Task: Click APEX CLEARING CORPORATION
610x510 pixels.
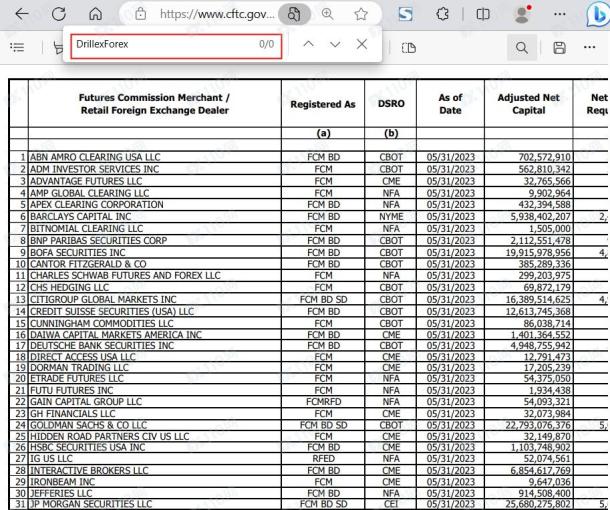Action: 96,205
